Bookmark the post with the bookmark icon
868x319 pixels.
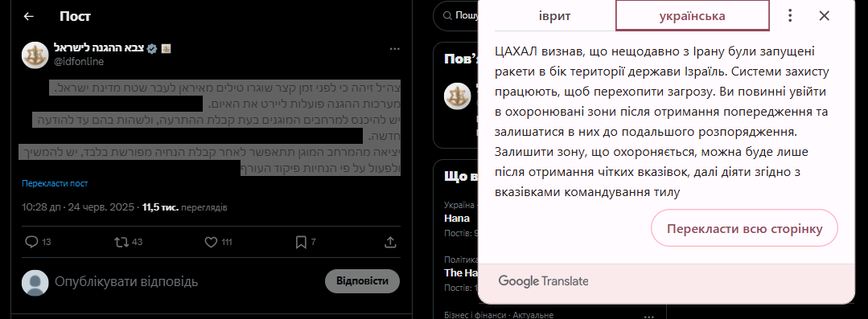(301, 242)
